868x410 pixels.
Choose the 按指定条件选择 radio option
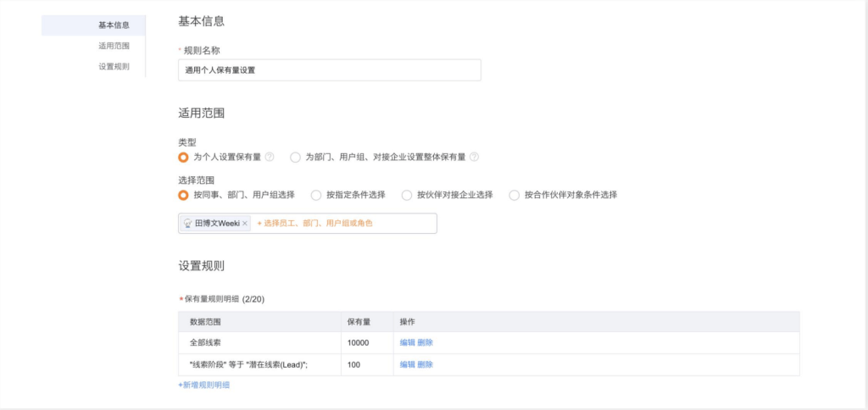(x=316, y=195)
